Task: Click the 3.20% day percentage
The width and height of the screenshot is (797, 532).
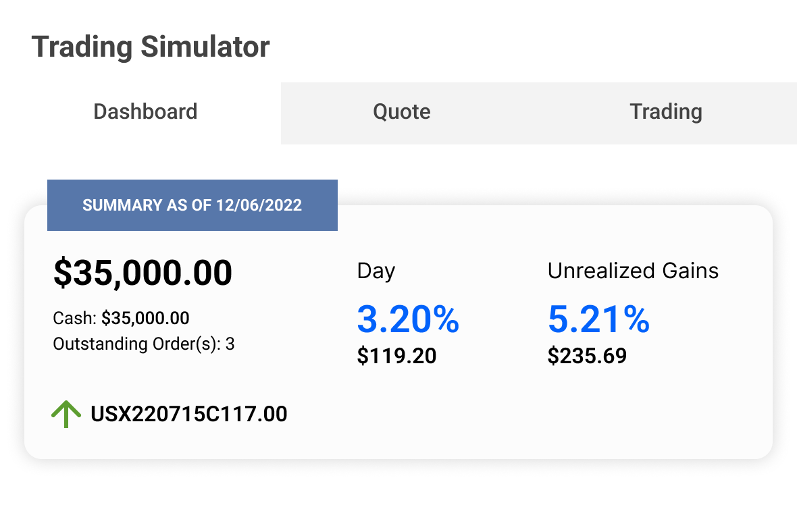Action: [408, 319]
